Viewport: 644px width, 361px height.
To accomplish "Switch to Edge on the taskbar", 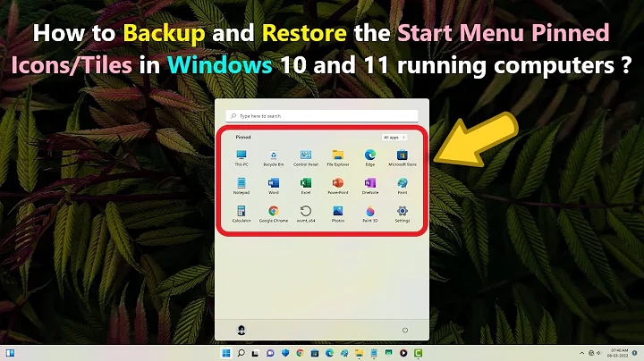I will tap(329, 353).
